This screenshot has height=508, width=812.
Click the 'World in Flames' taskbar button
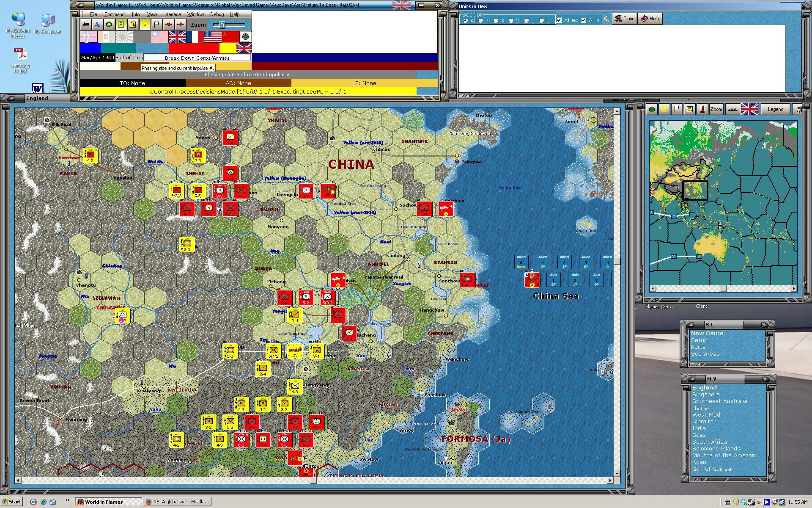(x=108, y=502)
